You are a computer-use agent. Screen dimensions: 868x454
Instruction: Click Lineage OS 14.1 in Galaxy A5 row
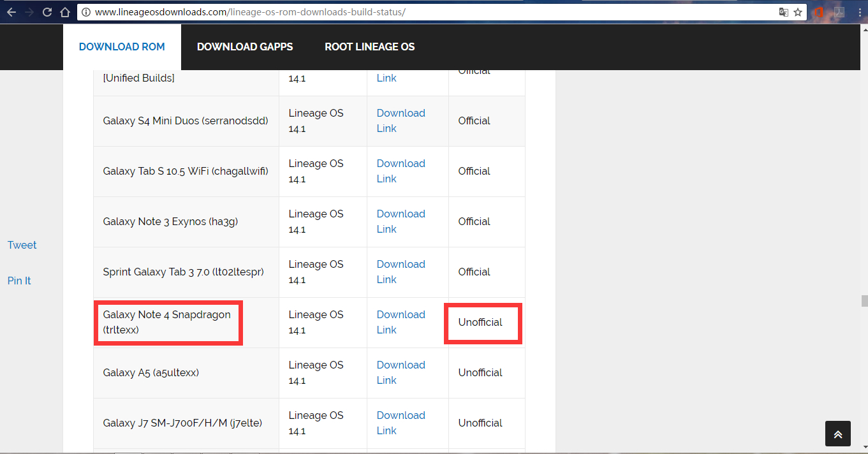coord(316,372)
